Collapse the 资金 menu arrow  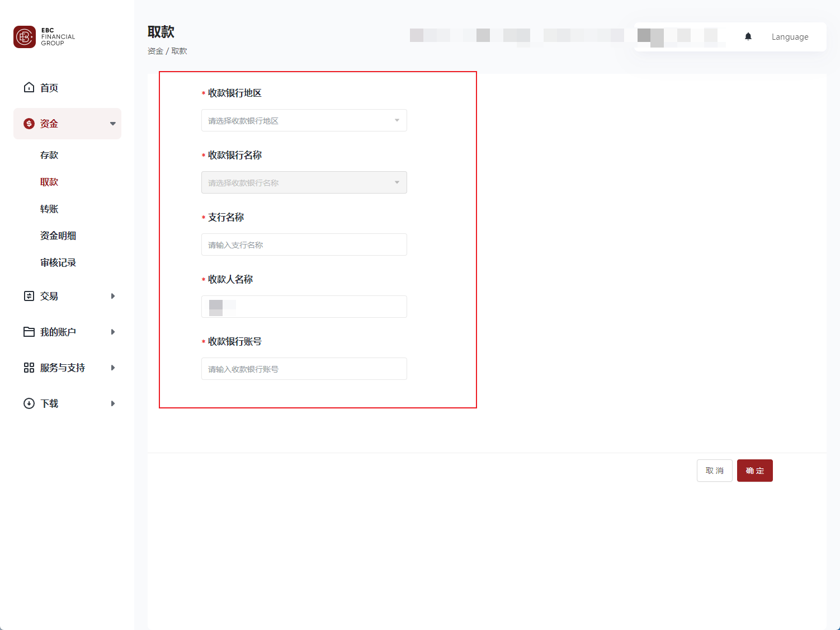coord(113,124)
